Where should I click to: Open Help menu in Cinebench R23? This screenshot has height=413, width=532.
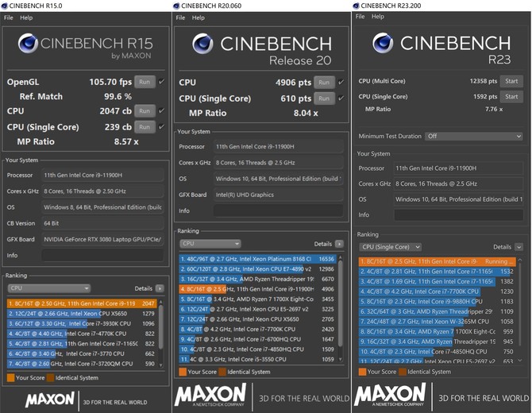tap(378, 17)
